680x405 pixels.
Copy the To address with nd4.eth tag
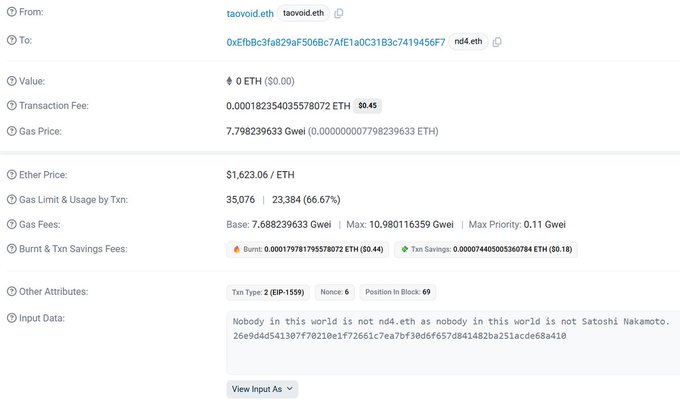[x=497, y=42]
